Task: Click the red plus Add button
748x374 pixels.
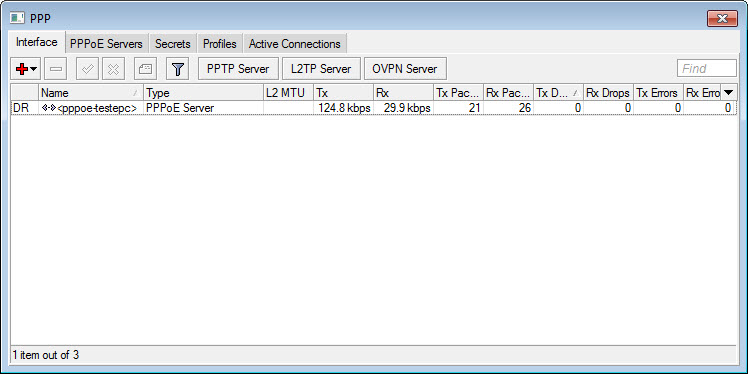Action: (21, 69)
